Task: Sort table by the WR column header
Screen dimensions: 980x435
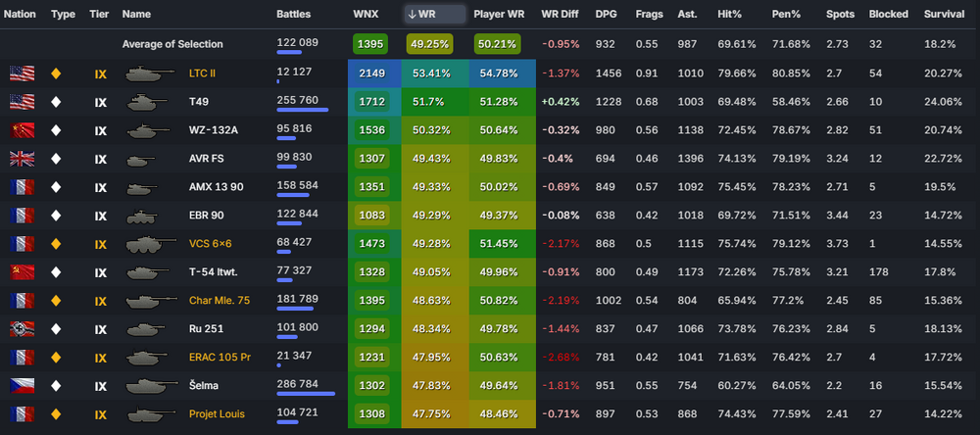Action: coord(435,14)
